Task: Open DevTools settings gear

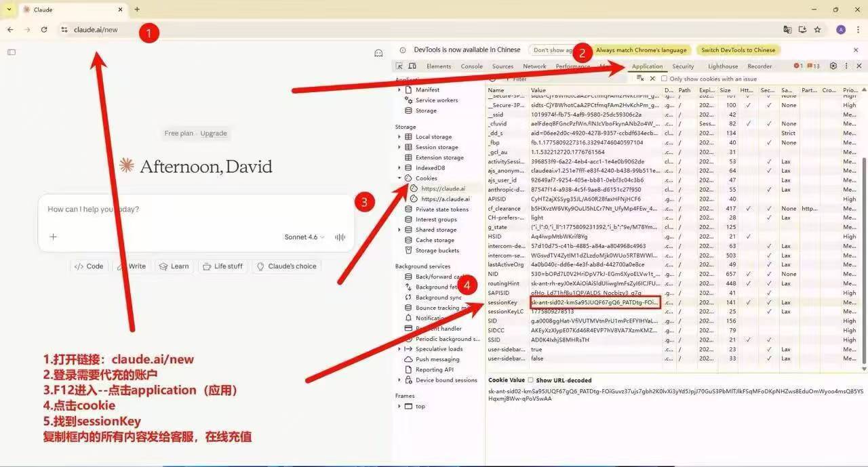Action: click(833, 66)
